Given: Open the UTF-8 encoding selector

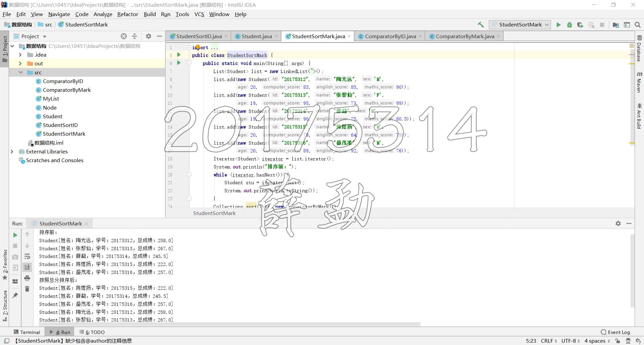Looking at the screenshot, I should click(571, 341).
